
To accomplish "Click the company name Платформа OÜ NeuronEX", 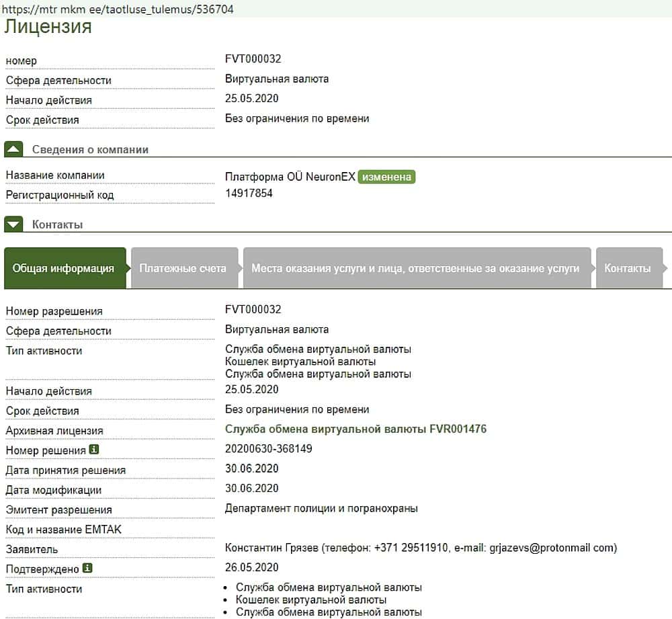I will (289, 177).
